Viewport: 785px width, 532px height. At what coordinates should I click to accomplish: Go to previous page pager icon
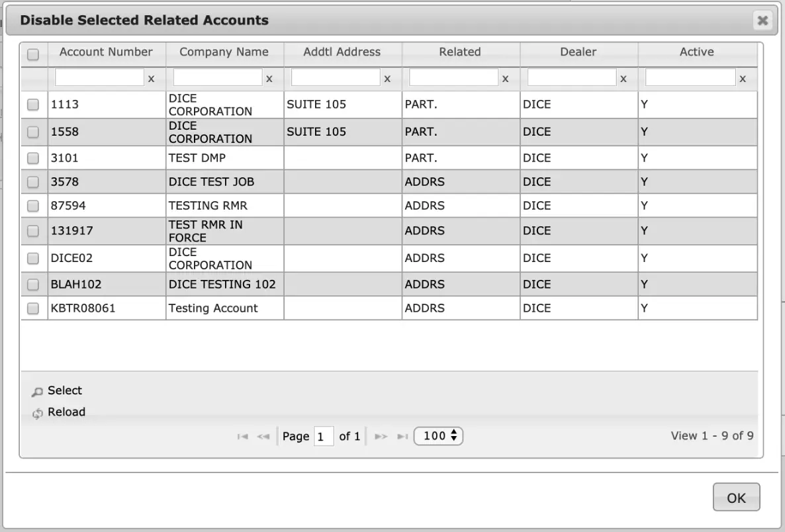pyautogui.click(x=263, y=437)
